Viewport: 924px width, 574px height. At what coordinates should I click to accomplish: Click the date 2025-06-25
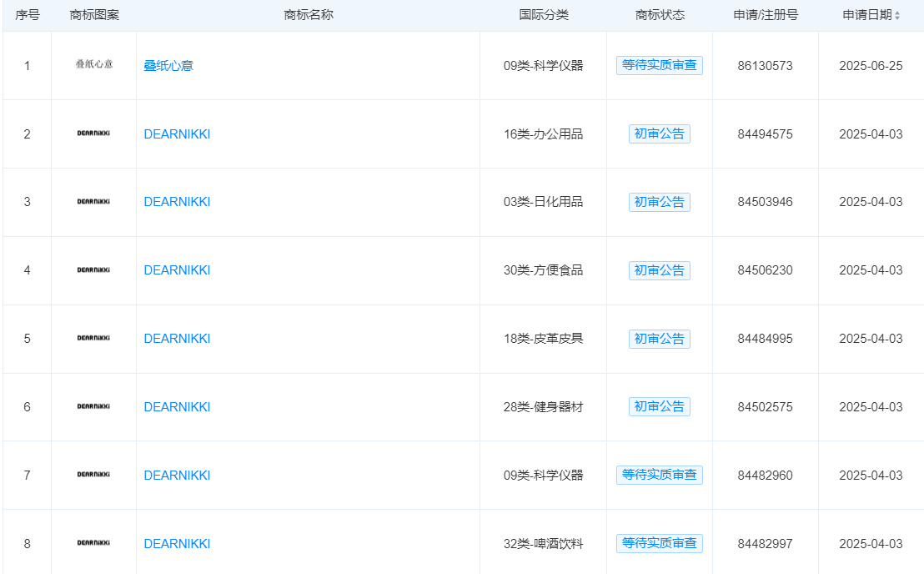pos(871,66)
